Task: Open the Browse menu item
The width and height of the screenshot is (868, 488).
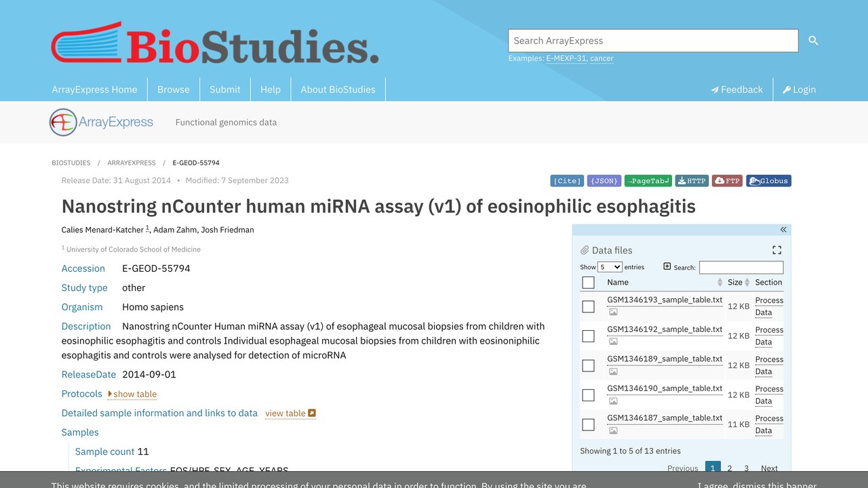Action: point(174,89)
